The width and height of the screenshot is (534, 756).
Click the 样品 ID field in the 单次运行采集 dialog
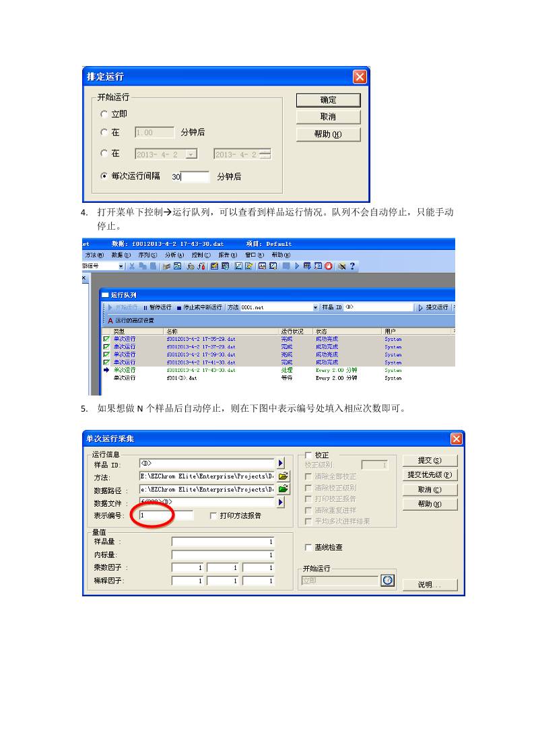207,464
